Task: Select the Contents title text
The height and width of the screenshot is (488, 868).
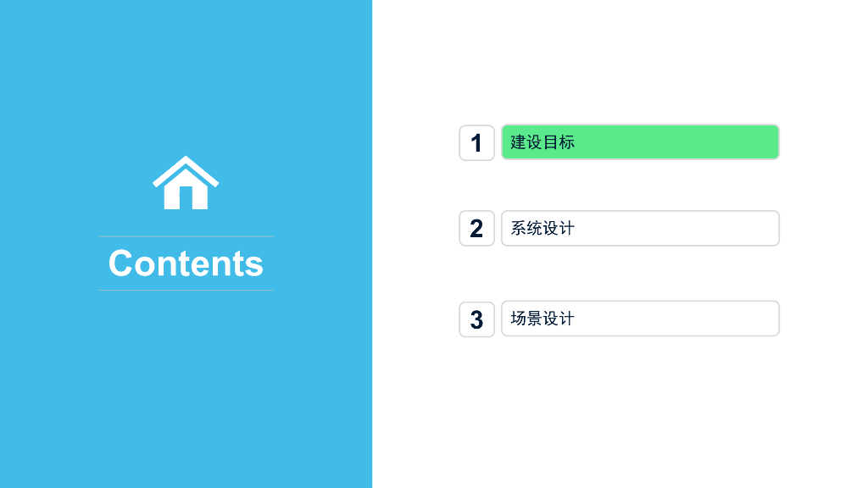Action: click(186, 263)
